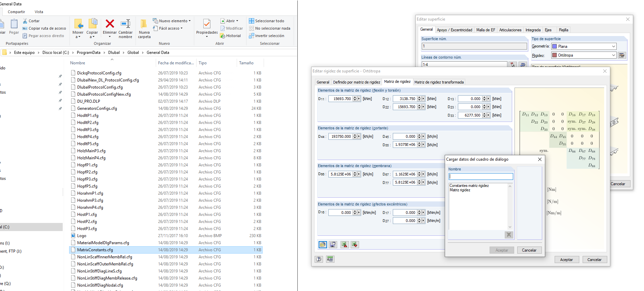Viewport: 644px width, 291px height.
Task: Click the Geometría Plana blue color swatch
Action: point(554,46)
